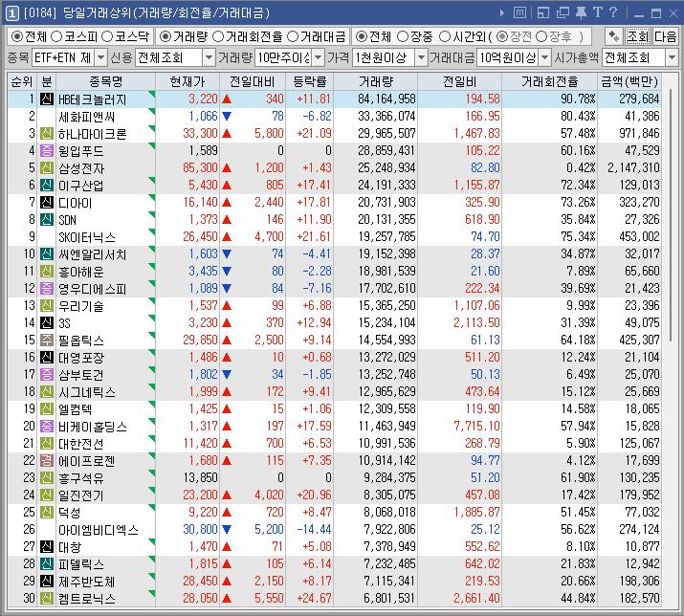The image size is (684, 616).
Task: Click the 신 badge of SDN row
Action: (47, 219)
